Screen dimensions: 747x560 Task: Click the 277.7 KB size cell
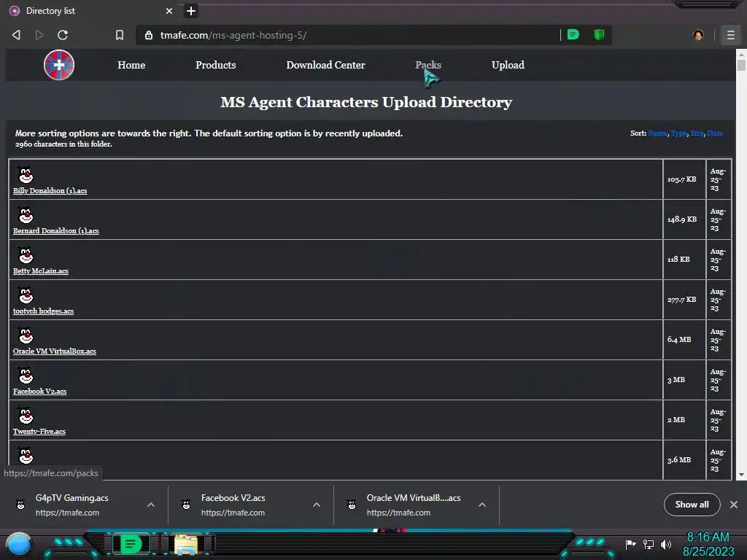click(684, 300)
